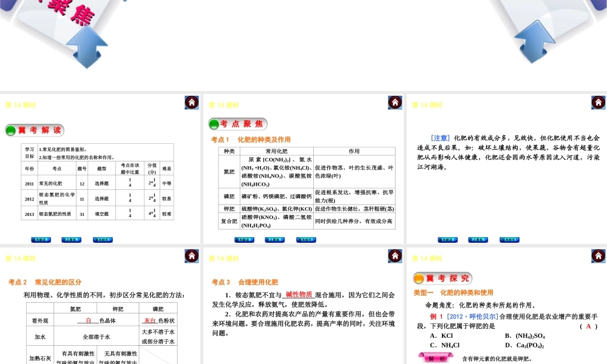The image size is (607, 364).
Task: Click the blue [注意] label
Action: click(441, 138)
